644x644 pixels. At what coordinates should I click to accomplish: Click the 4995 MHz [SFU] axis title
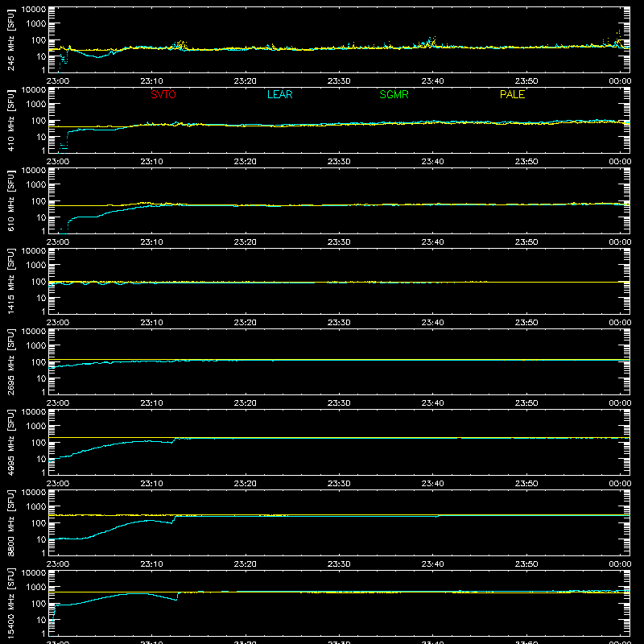click(10, 442)
